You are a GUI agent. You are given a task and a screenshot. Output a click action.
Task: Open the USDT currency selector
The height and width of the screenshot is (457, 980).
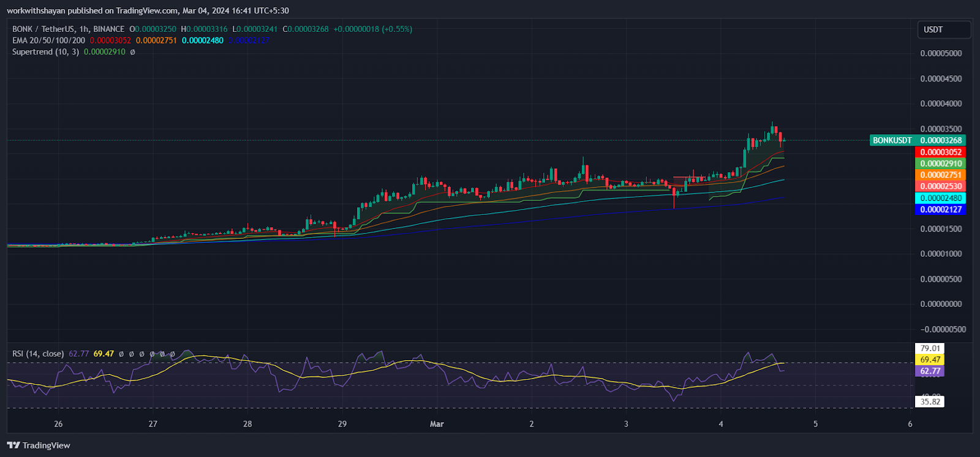[x=944, y=29]
